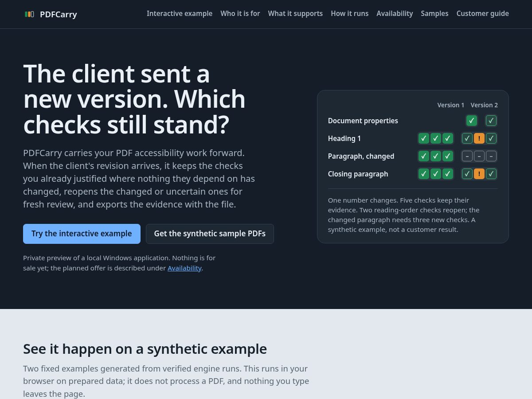The width and height of the screenshot is (532, 399).
Task: Click See it happen on a synthetic example heading
Action: pyautogui.click(x=145, y=349)
